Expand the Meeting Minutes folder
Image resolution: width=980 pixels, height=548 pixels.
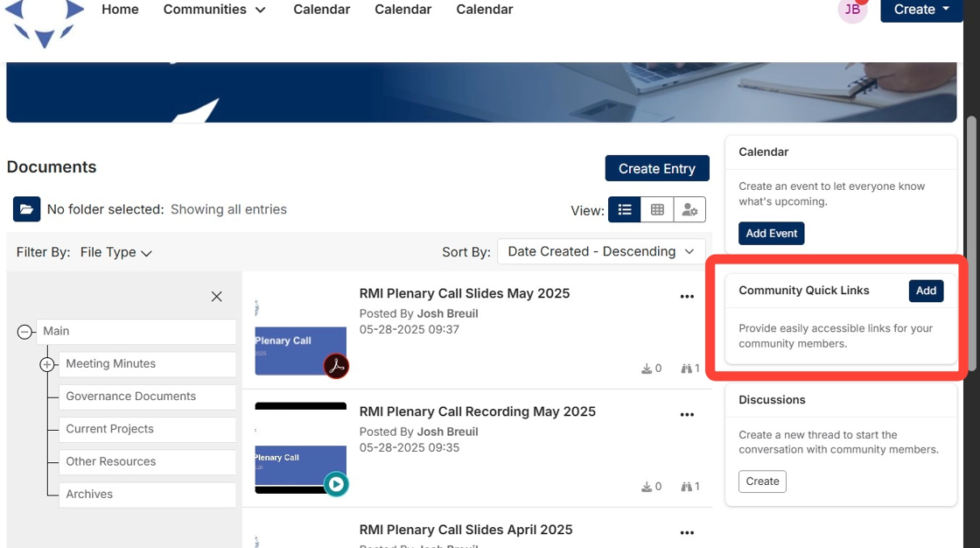click(x=47, y=364)
